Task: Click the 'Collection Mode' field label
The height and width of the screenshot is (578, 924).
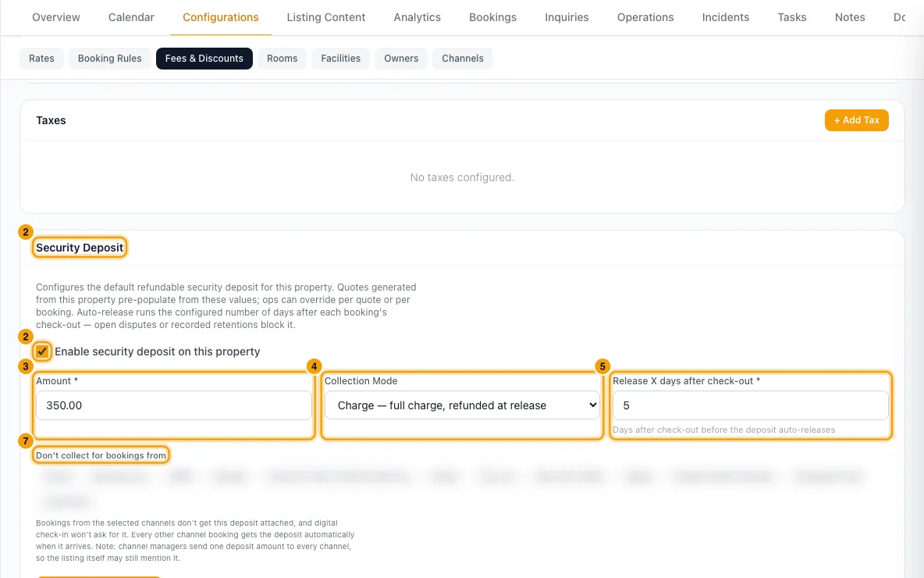Action: tap(361, 381)
